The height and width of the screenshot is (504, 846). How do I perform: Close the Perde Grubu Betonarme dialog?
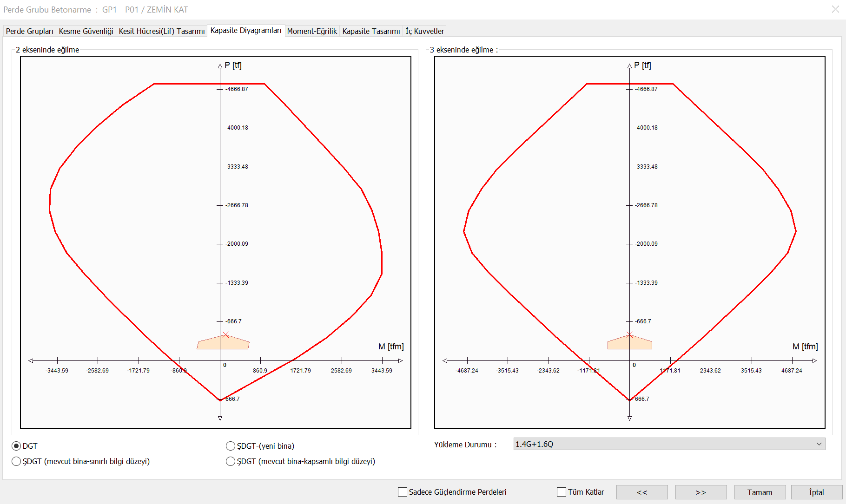(x=835, y=9)
